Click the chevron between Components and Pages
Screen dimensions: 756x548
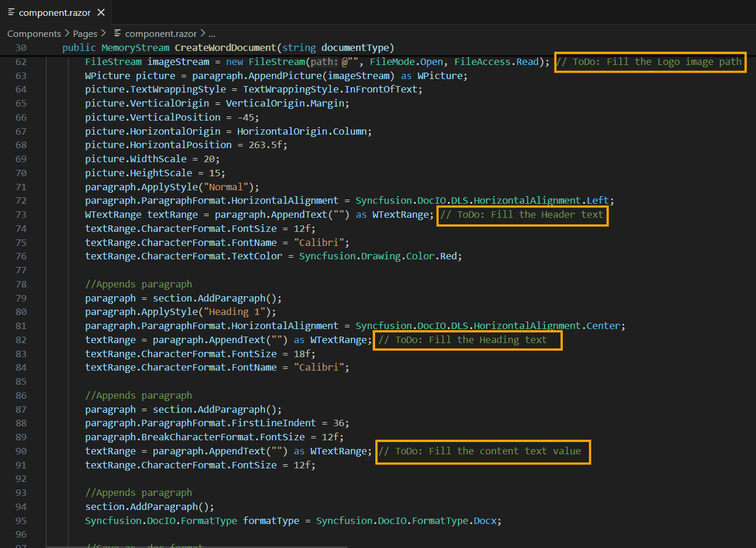(67, 33)
